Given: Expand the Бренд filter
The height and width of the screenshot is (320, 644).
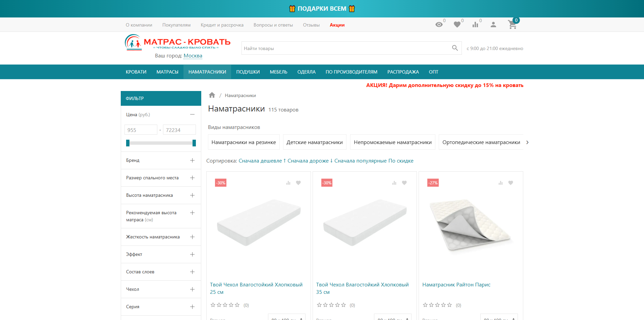Looking at the screenshot, I should [x=192, y=160].
